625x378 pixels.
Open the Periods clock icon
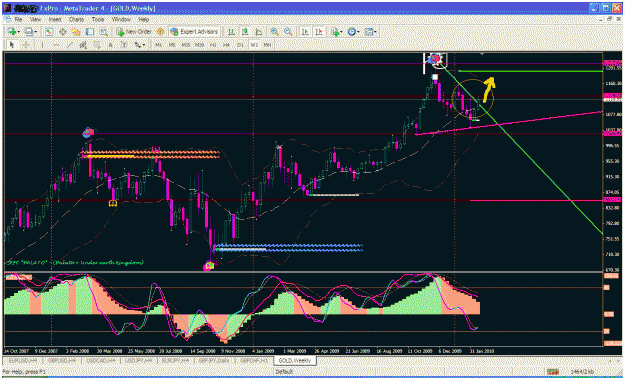(x=352, y=32)
